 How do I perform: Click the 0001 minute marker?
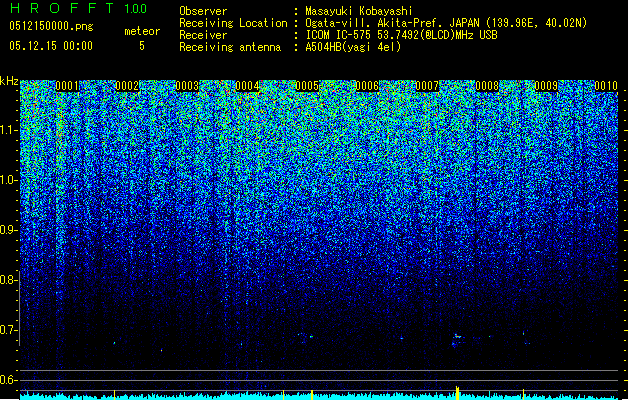click(67, 86)
